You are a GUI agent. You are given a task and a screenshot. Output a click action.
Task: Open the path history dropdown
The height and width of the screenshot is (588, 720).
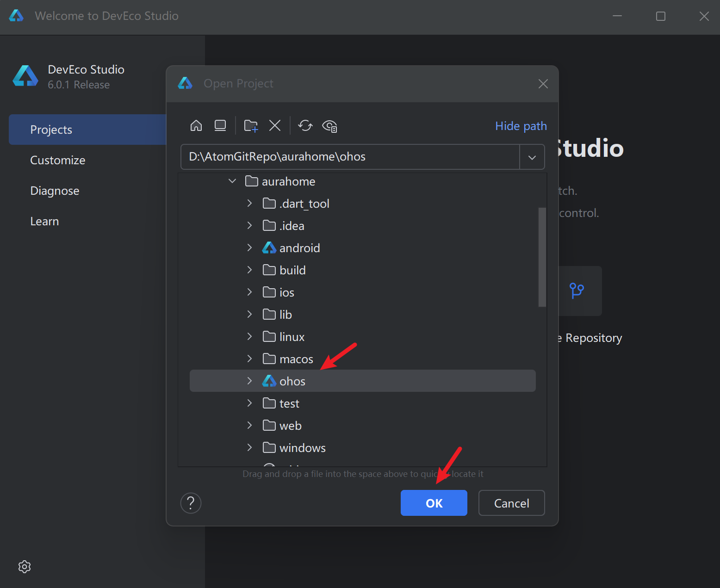[532, 157]
